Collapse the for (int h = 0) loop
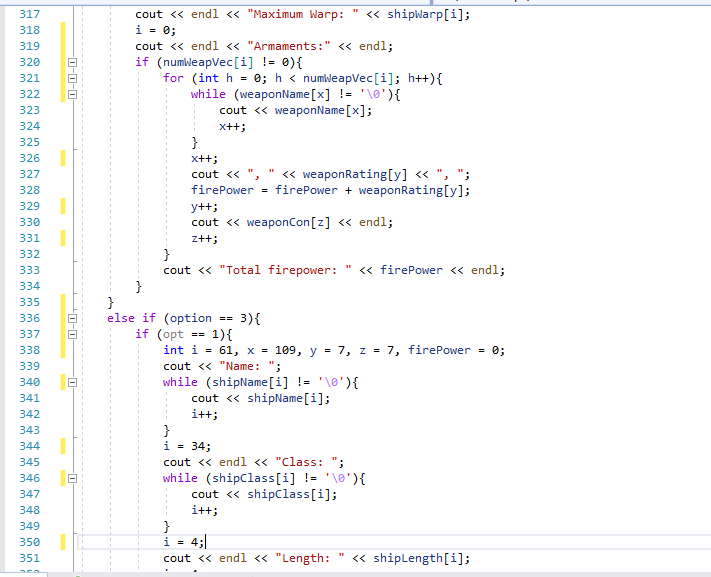 tap(72, 78)
